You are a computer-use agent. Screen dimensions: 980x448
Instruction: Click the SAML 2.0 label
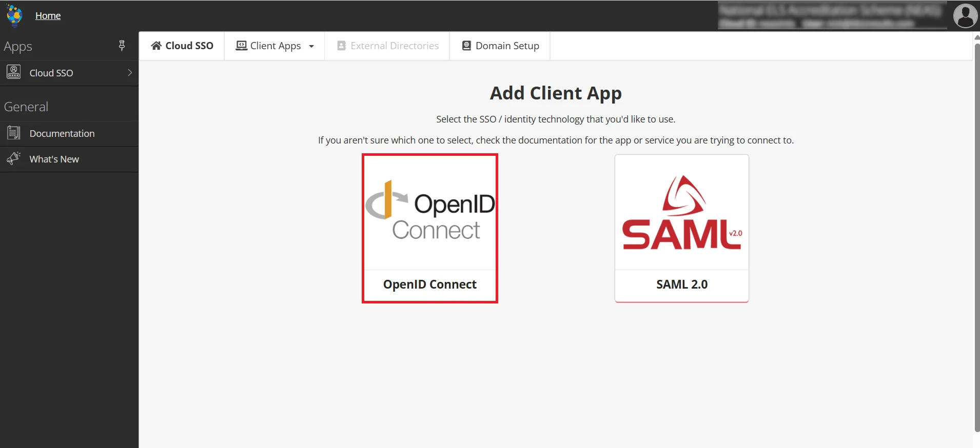coord(682,284)
